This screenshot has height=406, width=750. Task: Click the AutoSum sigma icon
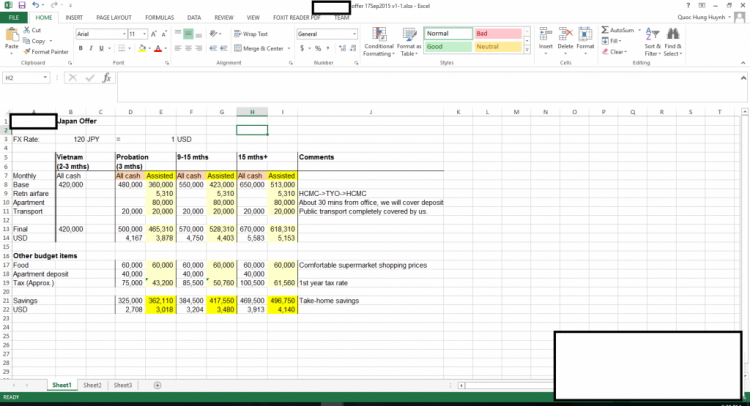tap(605, 30)
